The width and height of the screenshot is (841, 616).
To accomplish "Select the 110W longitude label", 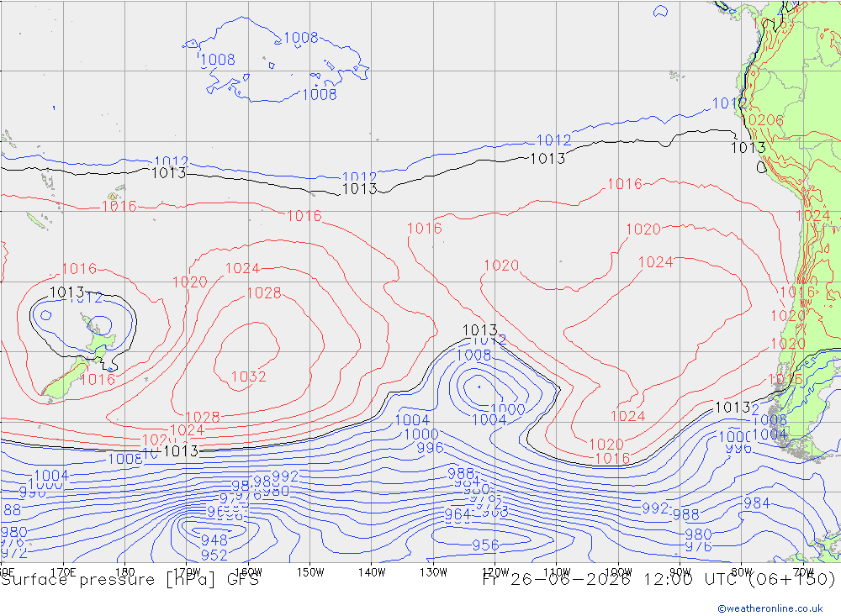I will pyautogui.click(x=557, y=572).
